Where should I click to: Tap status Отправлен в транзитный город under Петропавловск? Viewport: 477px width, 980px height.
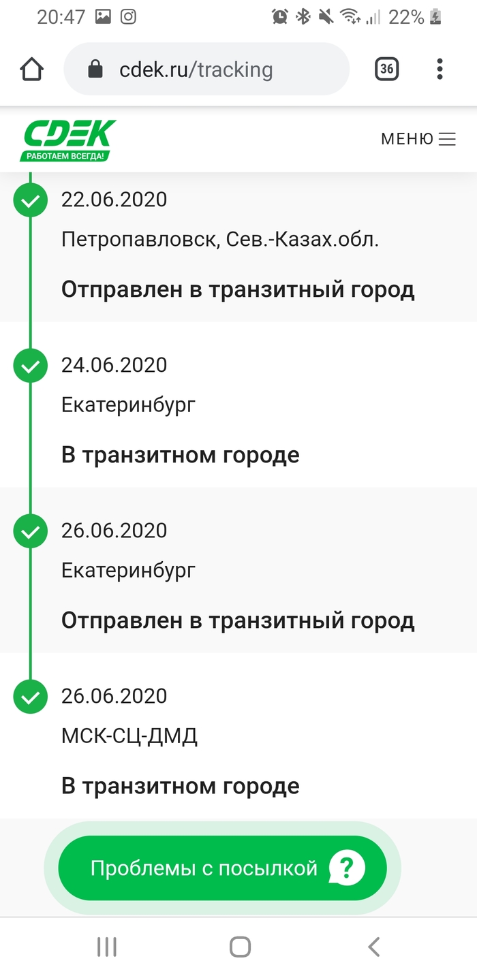pyautogui.click(x=238, y=289)
